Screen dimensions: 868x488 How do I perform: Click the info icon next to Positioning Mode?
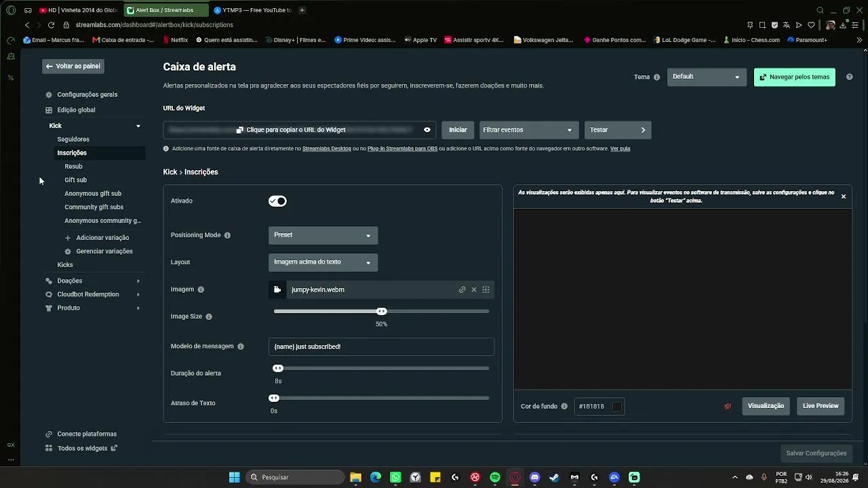click(x=227, y=235)
